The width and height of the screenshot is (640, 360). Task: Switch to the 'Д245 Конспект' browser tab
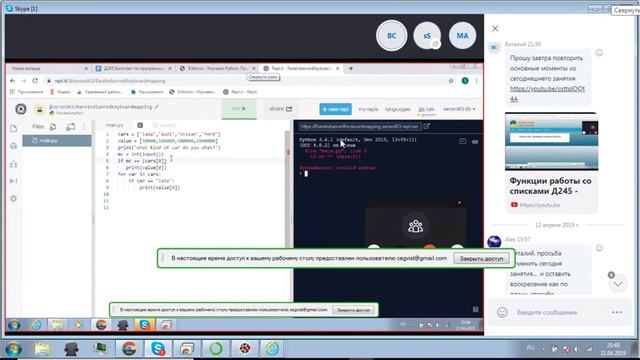point(133,68)
